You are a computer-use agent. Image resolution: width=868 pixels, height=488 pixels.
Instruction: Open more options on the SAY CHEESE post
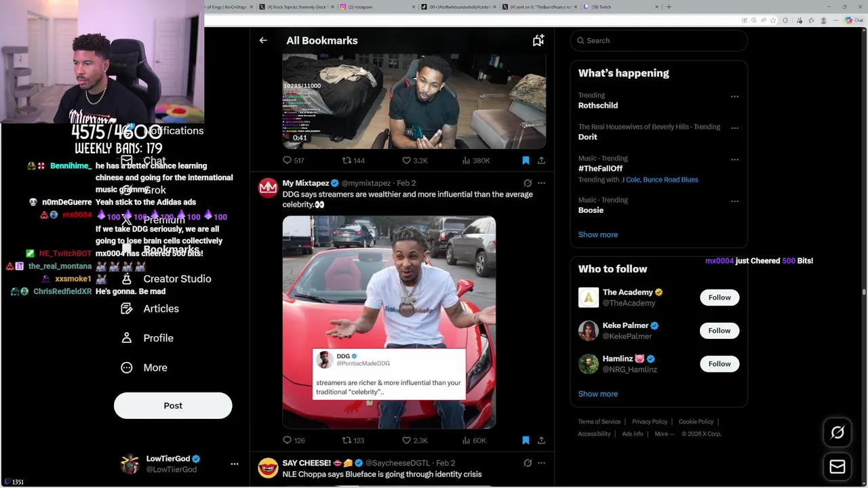[x=541, y=463]
